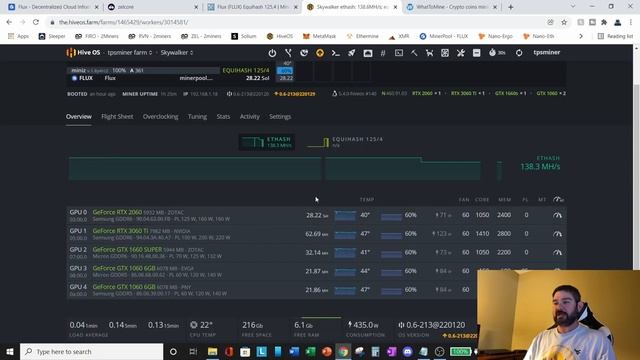This screenshot has height=360, width=640.
Task: Open the crossed tools maintenance icon
Action: click(x=461, y=53)
